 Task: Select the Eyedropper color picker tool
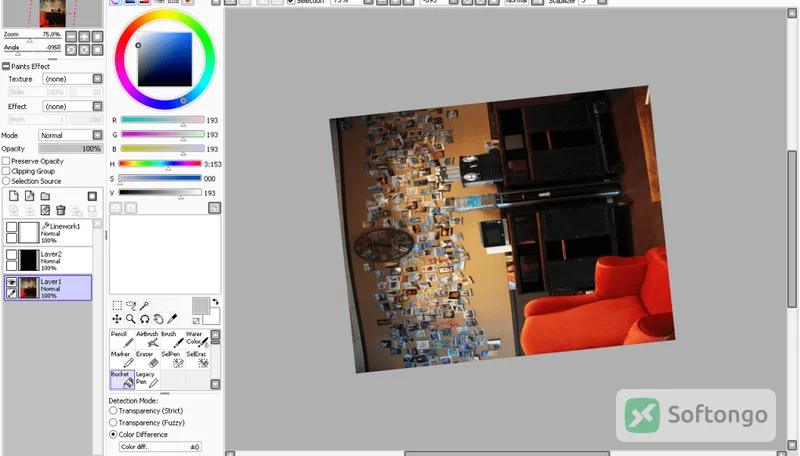(x=172, y=319)
